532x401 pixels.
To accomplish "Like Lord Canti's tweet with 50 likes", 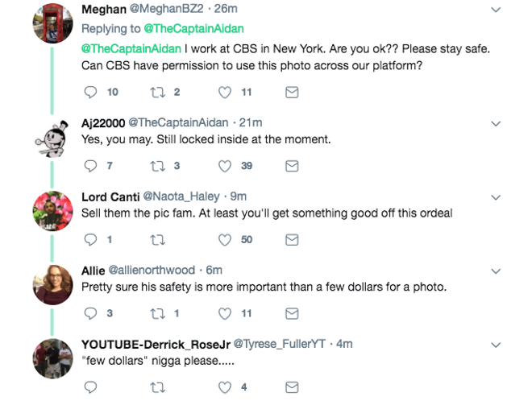I will (x=226, y=239).
